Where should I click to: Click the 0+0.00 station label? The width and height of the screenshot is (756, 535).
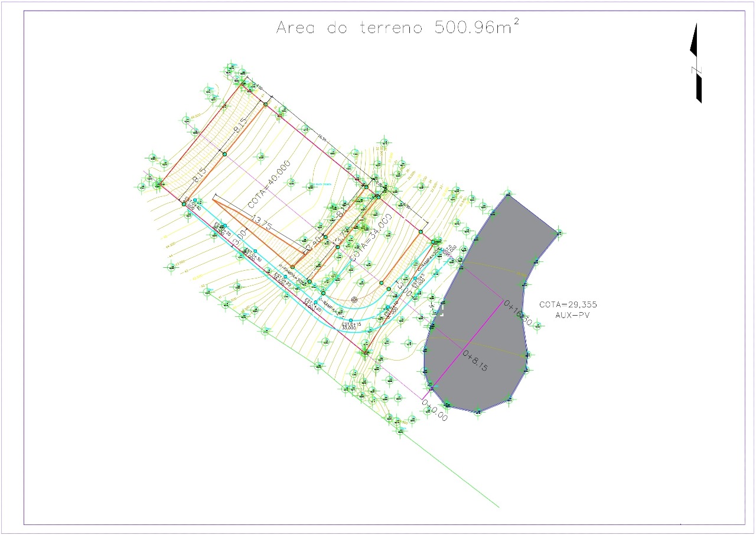pyautogui.click(x=434, y=410)
